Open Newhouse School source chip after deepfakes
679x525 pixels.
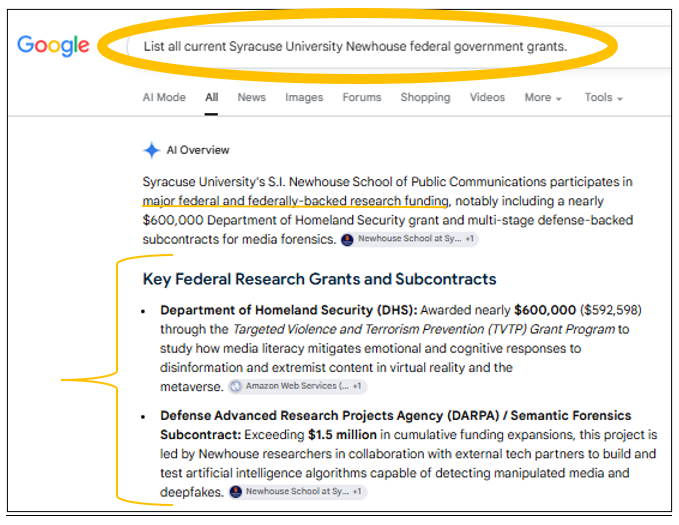(297, 492)
